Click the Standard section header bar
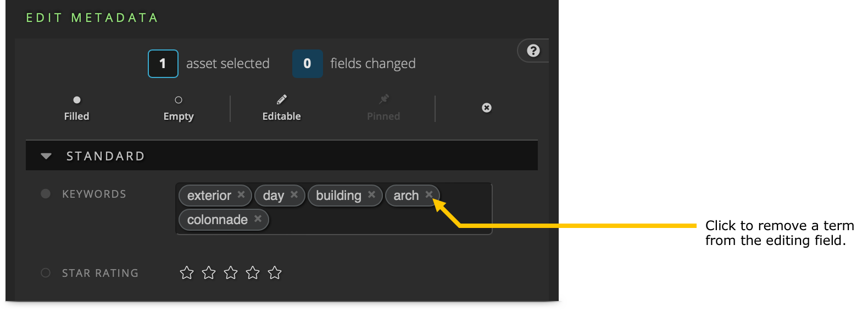This screenshot has width=868, height=312. [x=281, y=156]
